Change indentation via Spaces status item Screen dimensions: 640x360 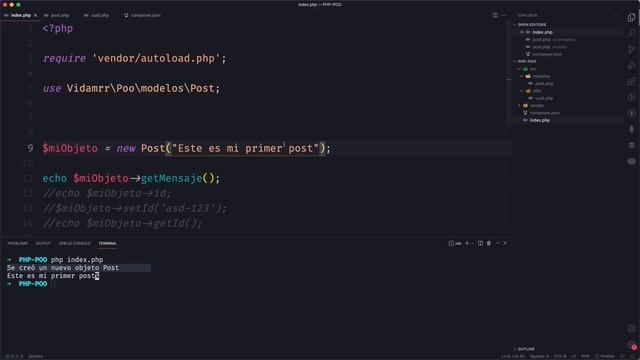(539, 356)
